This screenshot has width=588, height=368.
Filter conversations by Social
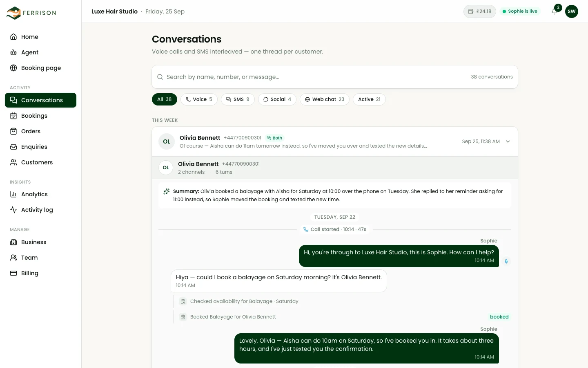click(277, 99)
